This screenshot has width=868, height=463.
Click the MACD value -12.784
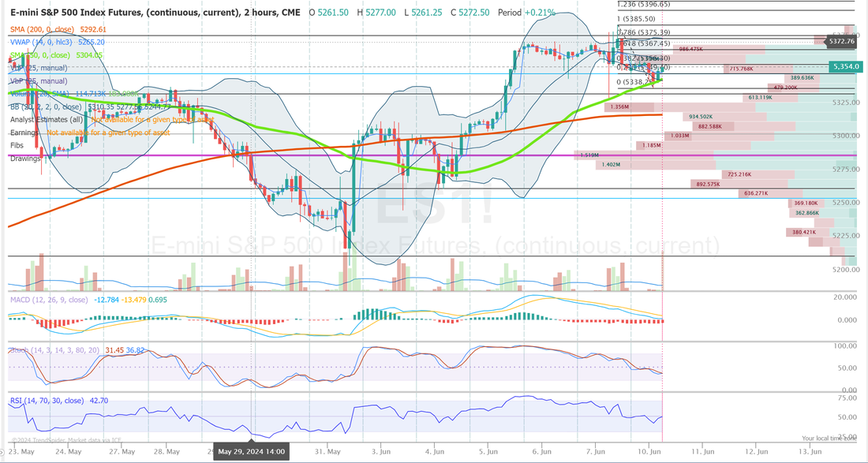[x=105, y=300]
